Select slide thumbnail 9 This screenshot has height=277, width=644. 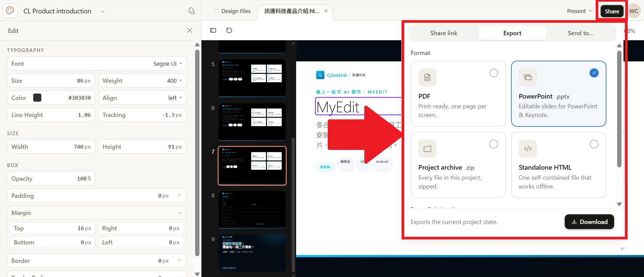(252, 253)
